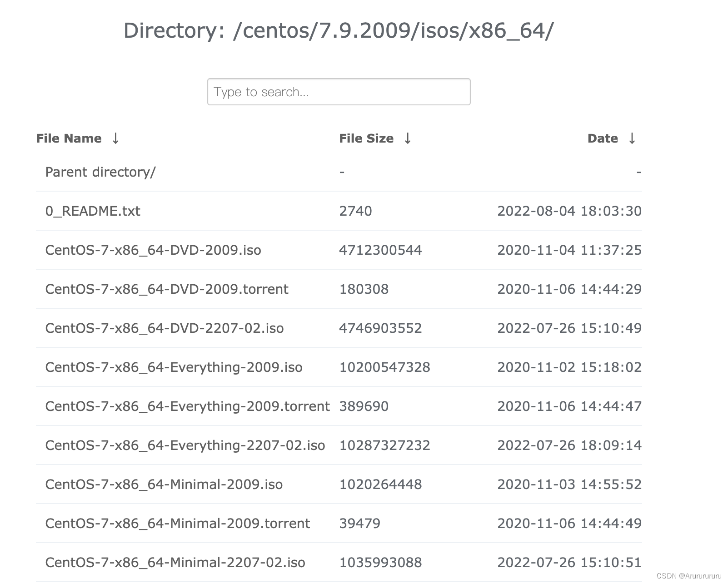
Task: Click file size 4746903552
Action: point(380,328)
